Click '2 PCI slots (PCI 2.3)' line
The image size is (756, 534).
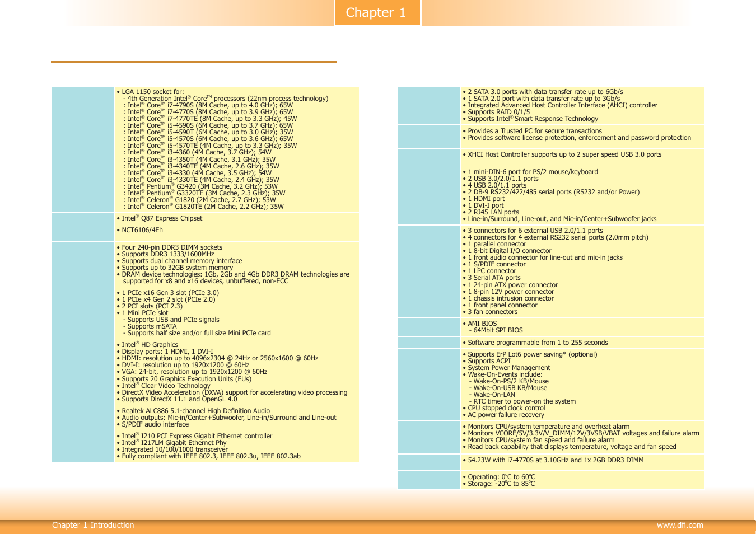point(150,306)
